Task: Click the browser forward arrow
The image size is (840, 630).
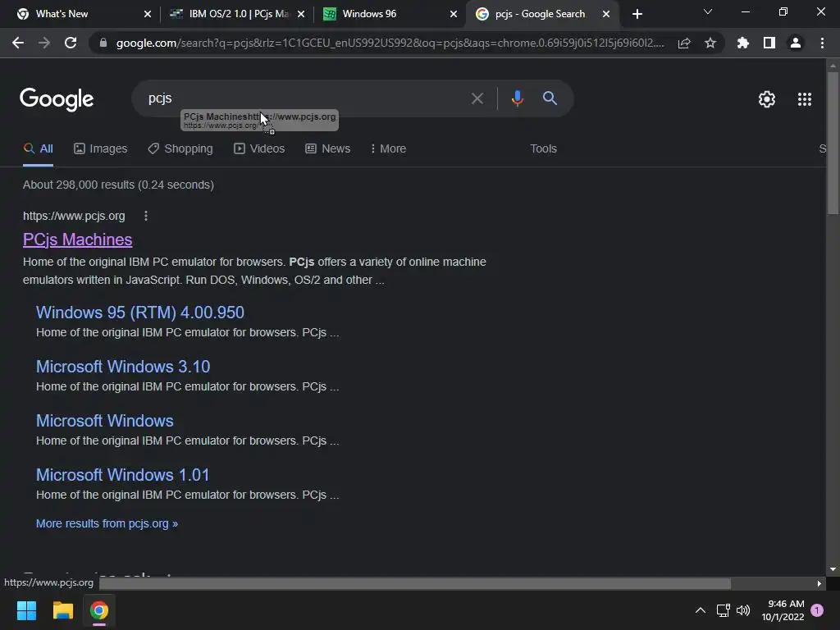Action: pos(44,43)
